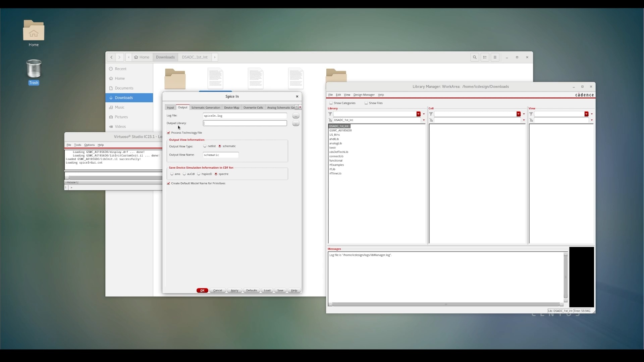Switch to Schematic Generation tab

(206, 108)
